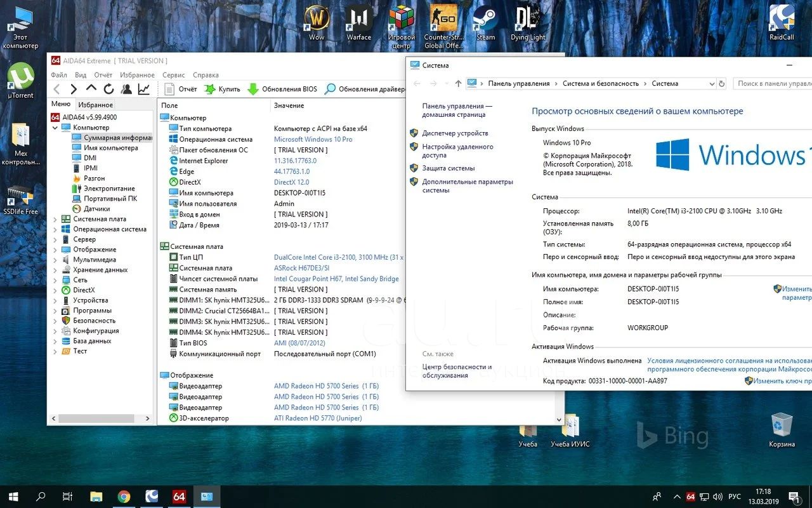Open address bar dropdown in Система window
The height and width of the screenshot is (508, 812).
[x=712, y=84]
